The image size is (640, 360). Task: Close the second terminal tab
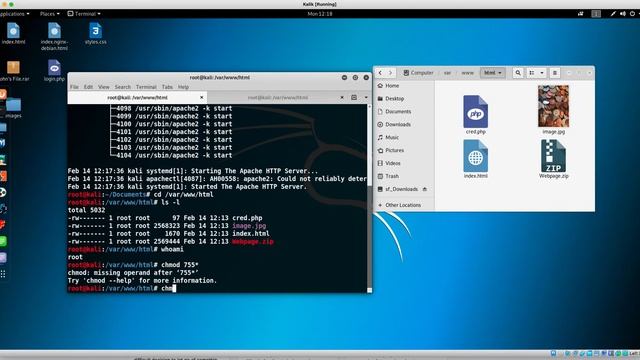click(x=342, y=98)
